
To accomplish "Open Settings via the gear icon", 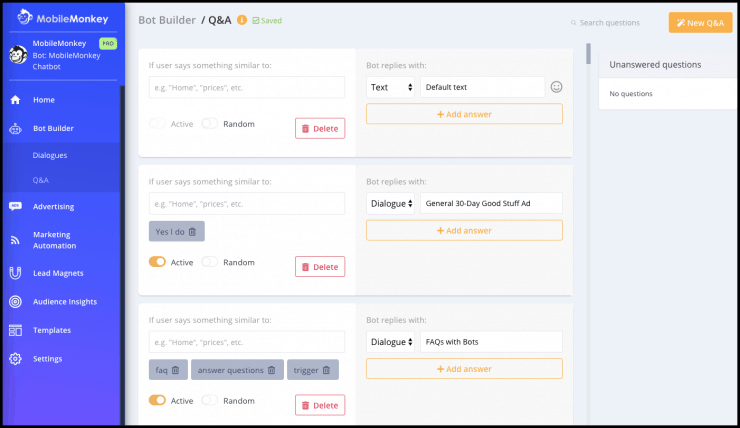I will point(15,359).
